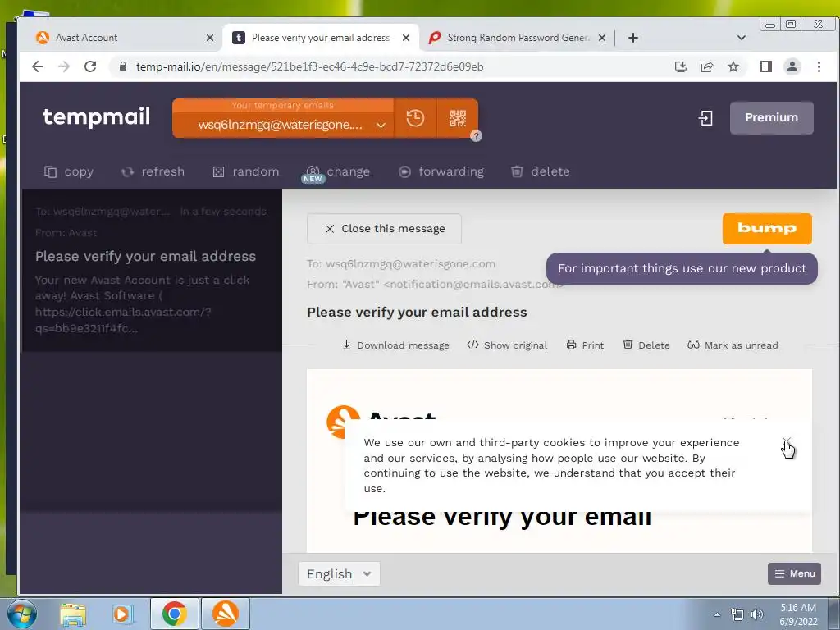Screen dimensions: 840x630
Task: Go back to previous page
Action: [x=38, y=66]
